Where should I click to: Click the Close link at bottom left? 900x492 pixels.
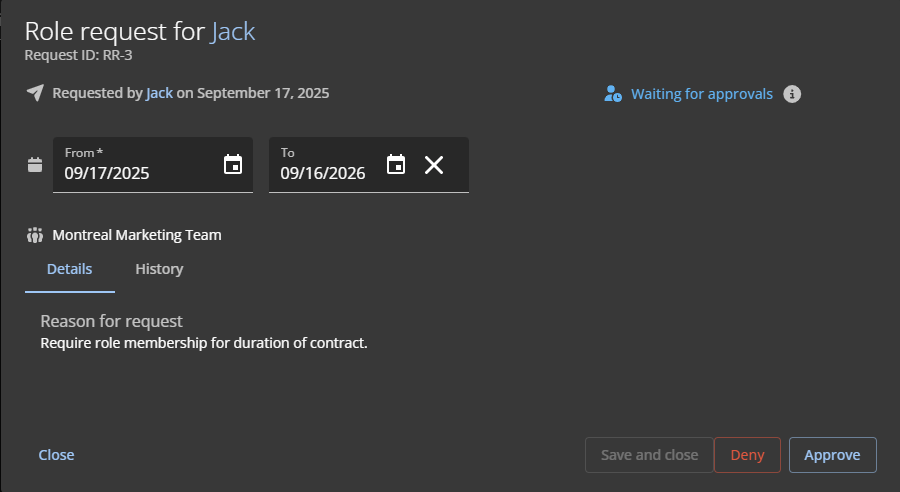56,455
